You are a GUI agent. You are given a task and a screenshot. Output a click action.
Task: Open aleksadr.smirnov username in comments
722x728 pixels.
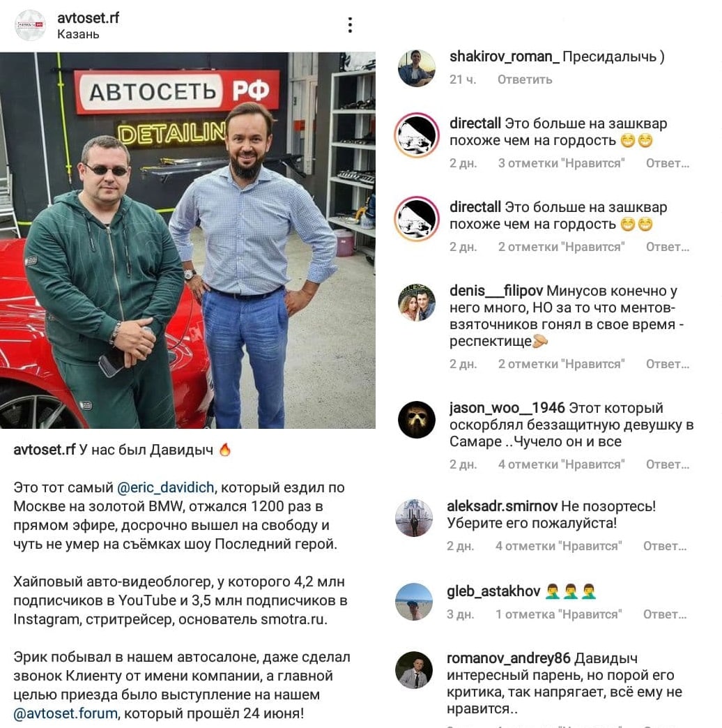(x=502, y=506)
